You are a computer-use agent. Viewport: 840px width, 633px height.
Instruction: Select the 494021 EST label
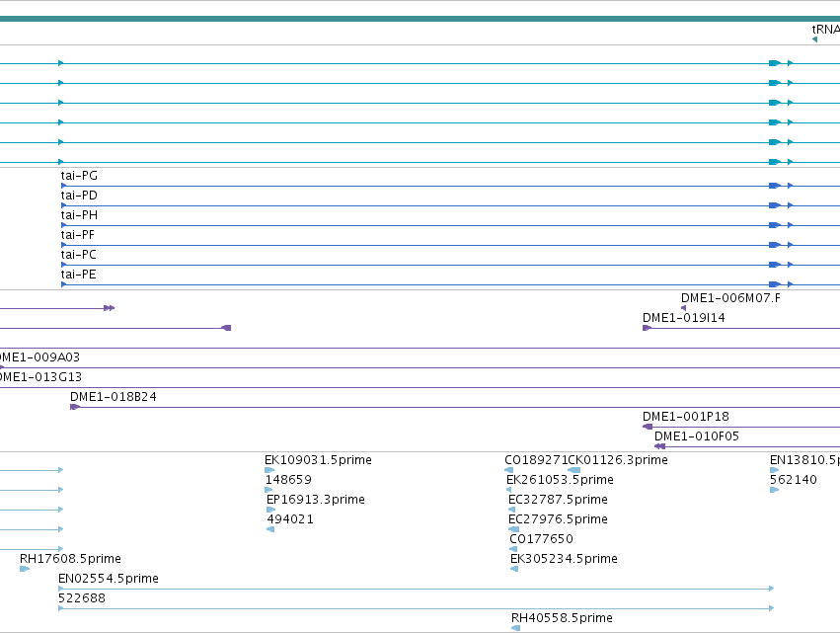[x=290, y=519]
